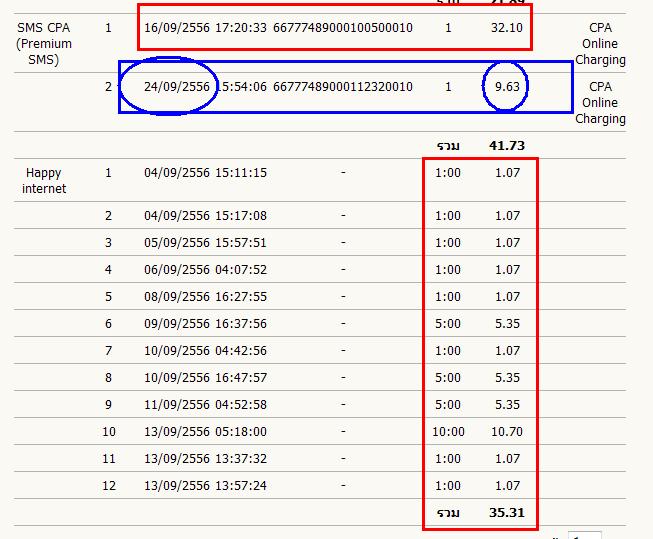The width and height of the screenshot is (653, 539).
Task: Click amount 1.07 in the 15:17:08 row
Action: 507,216
